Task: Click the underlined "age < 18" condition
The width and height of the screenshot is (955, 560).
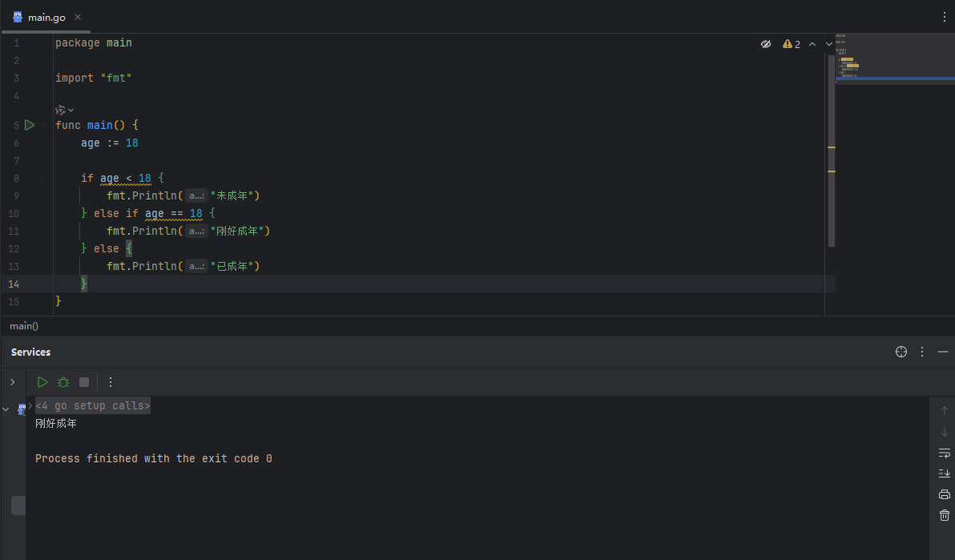Action: (x=126, y=178)
